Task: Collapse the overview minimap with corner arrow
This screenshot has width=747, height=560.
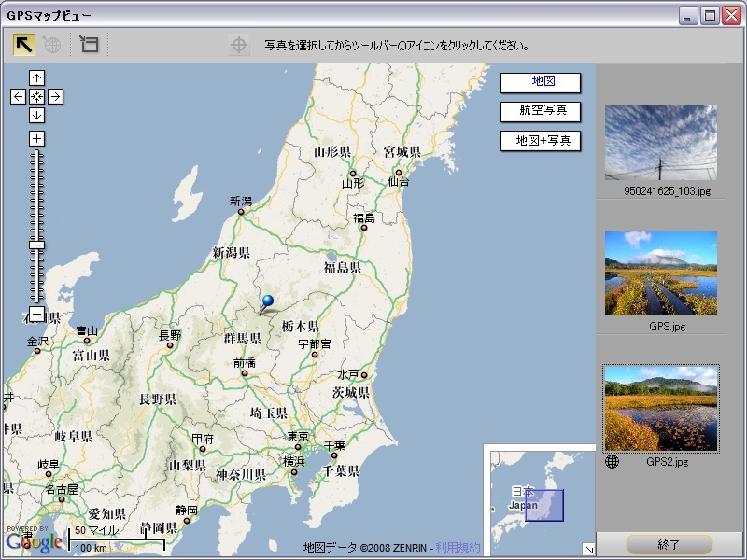Action: [589, 550]
